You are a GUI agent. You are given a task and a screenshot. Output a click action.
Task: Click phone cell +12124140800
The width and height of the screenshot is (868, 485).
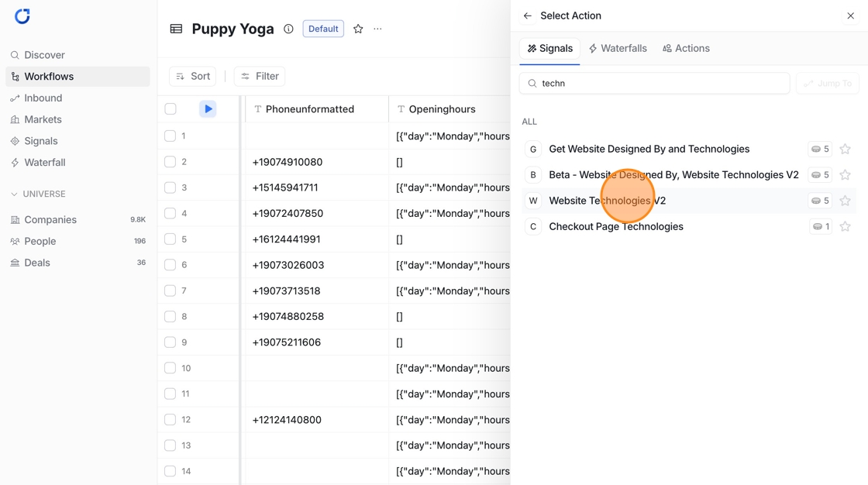coord(317,420)
